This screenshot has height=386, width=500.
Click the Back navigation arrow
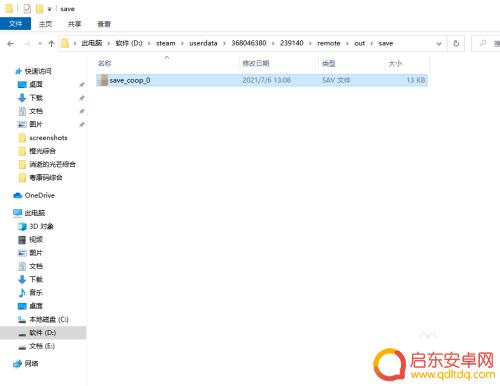coord(11,43)
